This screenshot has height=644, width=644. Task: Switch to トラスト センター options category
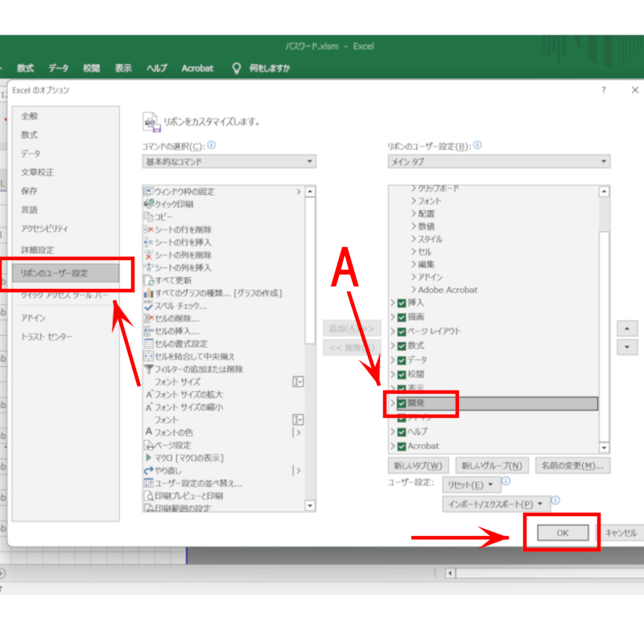[47, 336]
